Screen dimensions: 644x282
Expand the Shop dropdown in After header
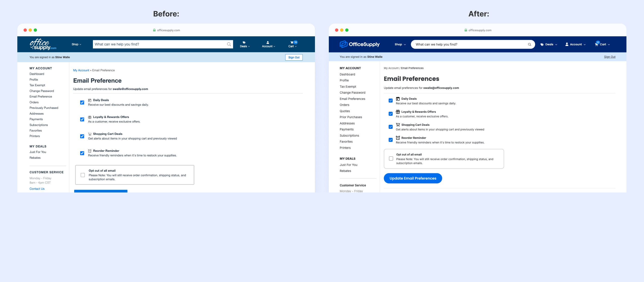pyautogui.click(x=400, y=45)
